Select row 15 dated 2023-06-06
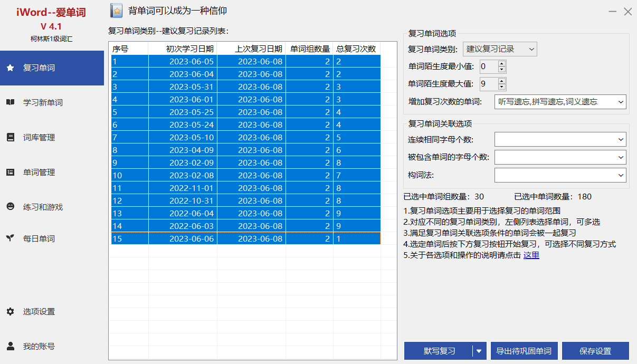This screenshot has width=637, height=364. (245, 238)
